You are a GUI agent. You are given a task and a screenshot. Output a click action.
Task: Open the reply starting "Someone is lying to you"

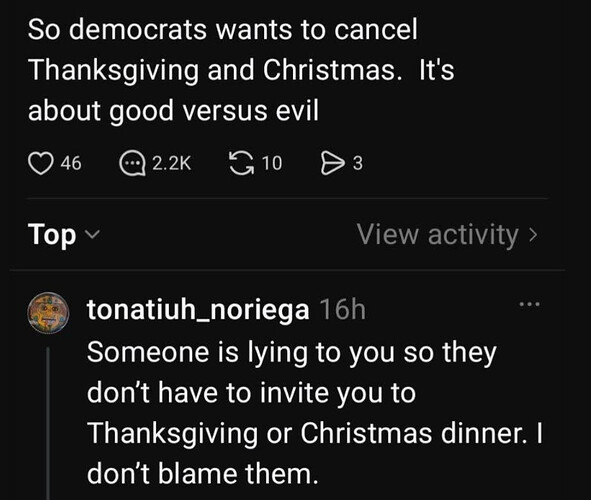[314, 413]
